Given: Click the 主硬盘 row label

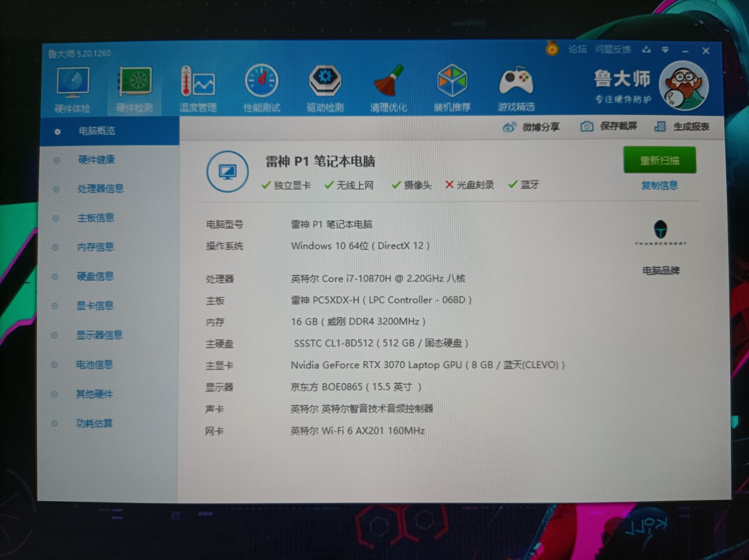Looking at the screenshot, I should [220, 344].
